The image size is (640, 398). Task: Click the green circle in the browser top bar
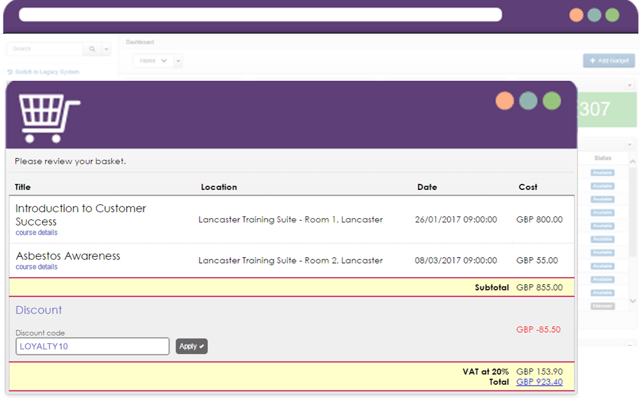(612, 15)
